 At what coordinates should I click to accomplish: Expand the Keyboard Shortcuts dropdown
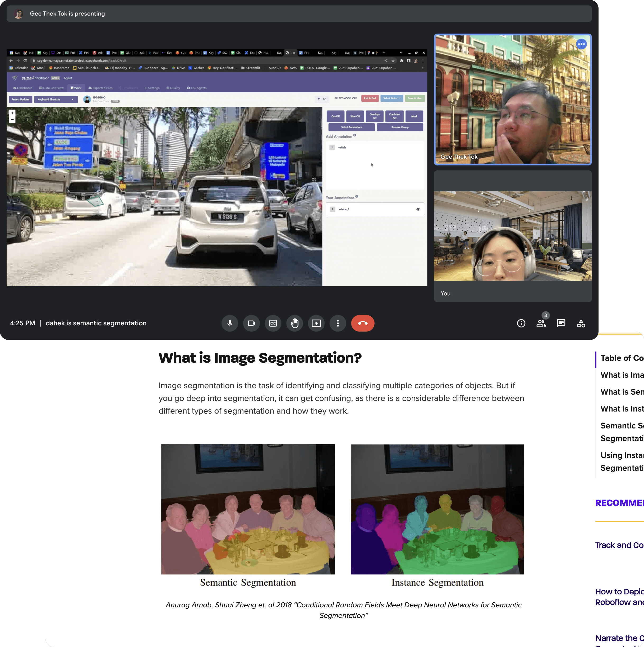56,99
